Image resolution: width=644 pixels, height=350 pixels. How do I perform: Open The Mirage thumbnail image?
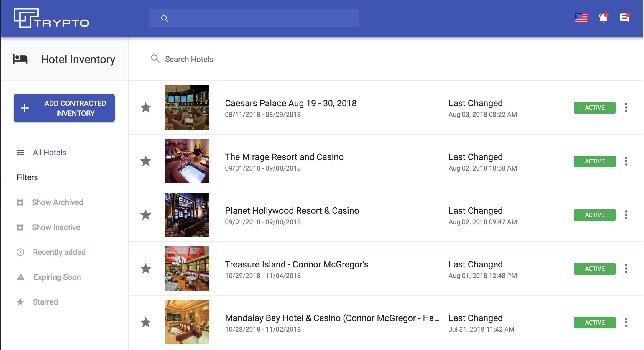click(187, 161)
